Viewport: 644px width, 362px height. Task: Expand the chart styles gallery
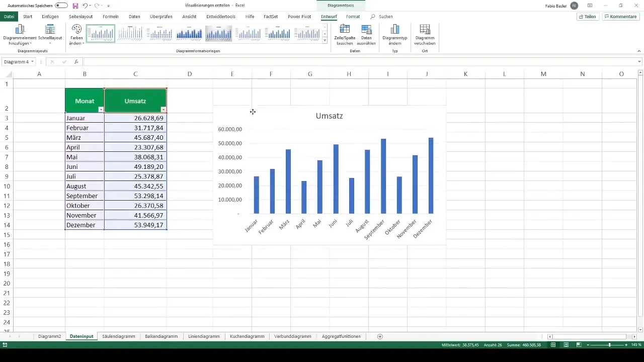(325, 40)
